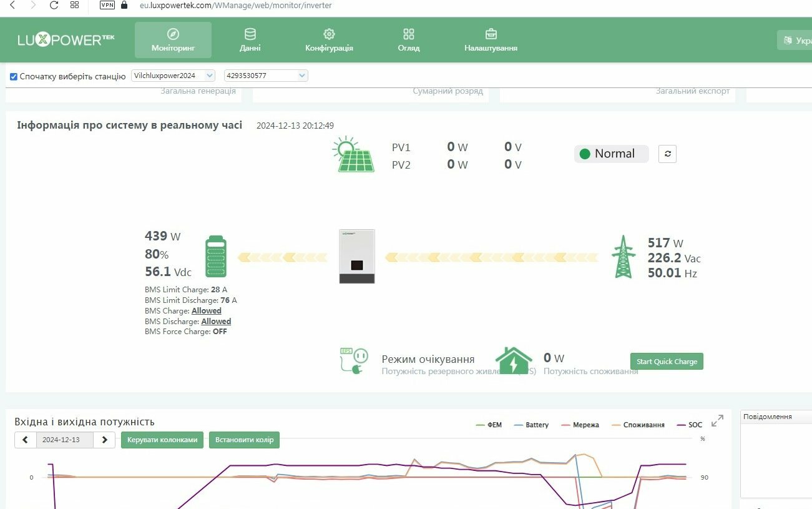Click the 'Встановити колір' button
812x509 pixels.
244,440
